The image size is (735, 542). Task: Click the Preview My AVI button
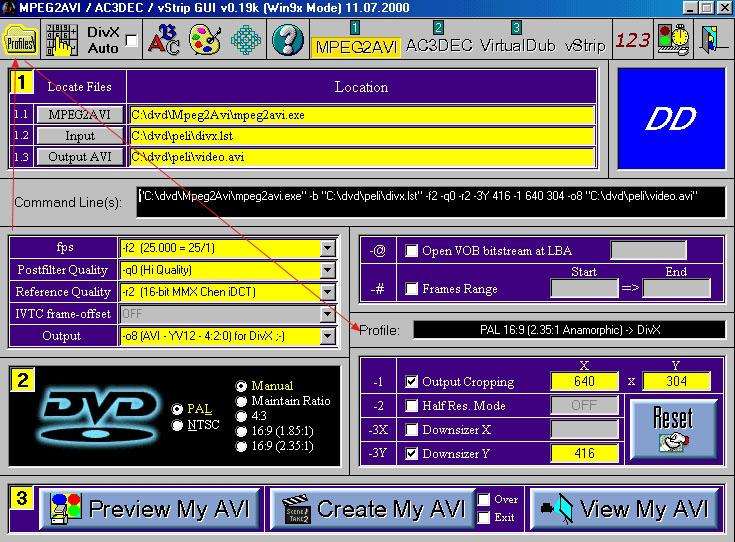click(x=150, y=509)
